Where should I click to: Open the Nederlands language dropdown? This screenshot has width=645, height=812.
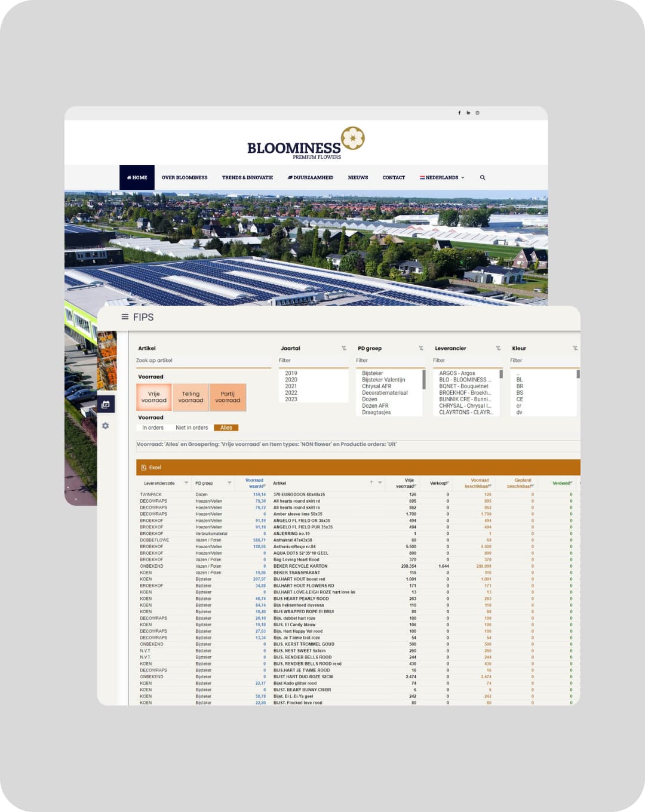[442, 177]
